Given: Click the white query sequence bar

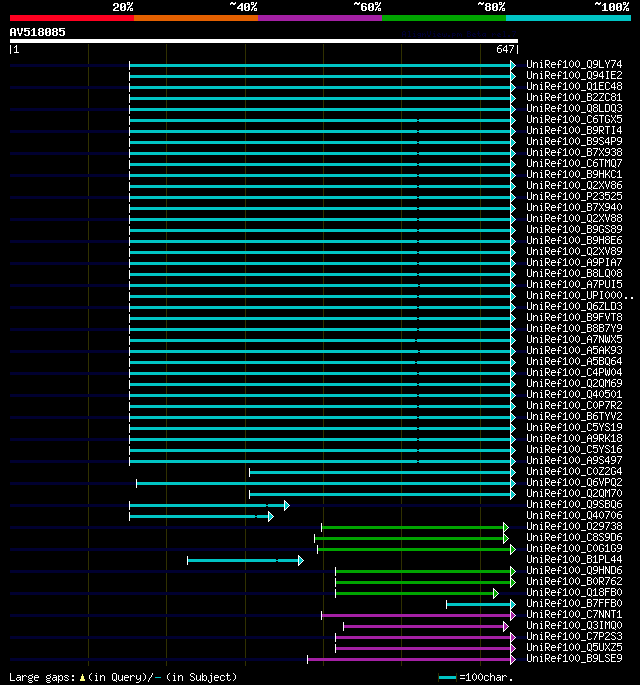Looking at the screenshot, I should [x=264, y=41].
